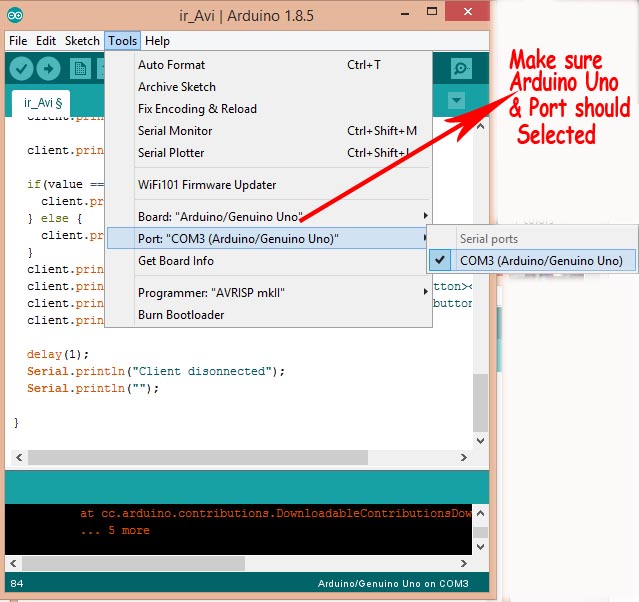Image resolution: width=639 pixels, height=602 pixels.
Task: Click the console horizontal scrollbar thumb
Action: tap(133, 563)
